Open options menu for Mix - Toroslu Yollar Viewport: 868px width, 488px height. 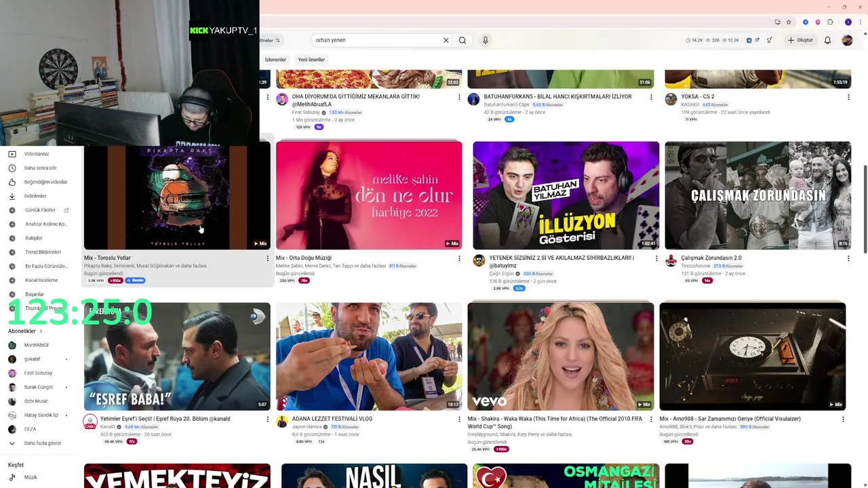point(267,258)
